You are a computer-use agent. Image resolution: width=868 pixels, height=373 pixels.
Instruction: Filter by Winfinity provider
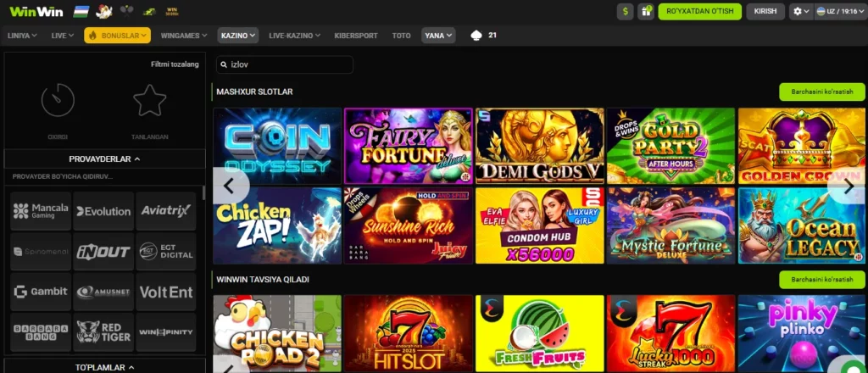[166, 332]
